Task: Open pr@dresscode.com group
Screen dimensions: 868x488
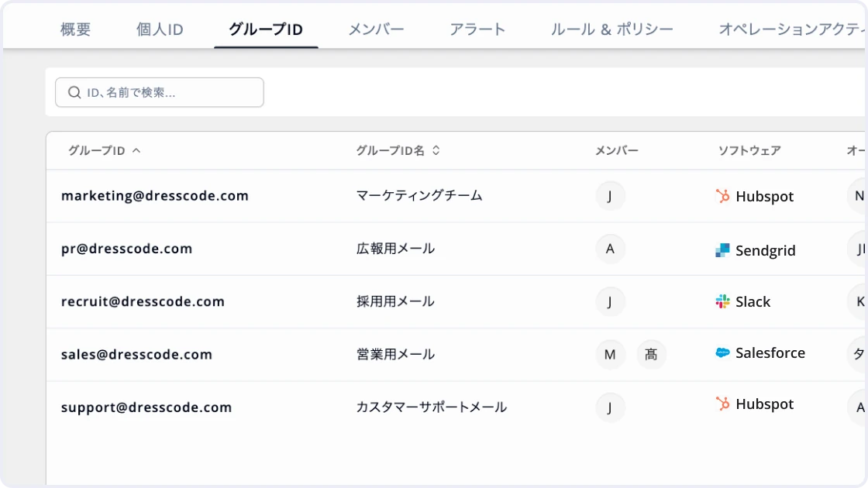Action: (x=126, y=249)
